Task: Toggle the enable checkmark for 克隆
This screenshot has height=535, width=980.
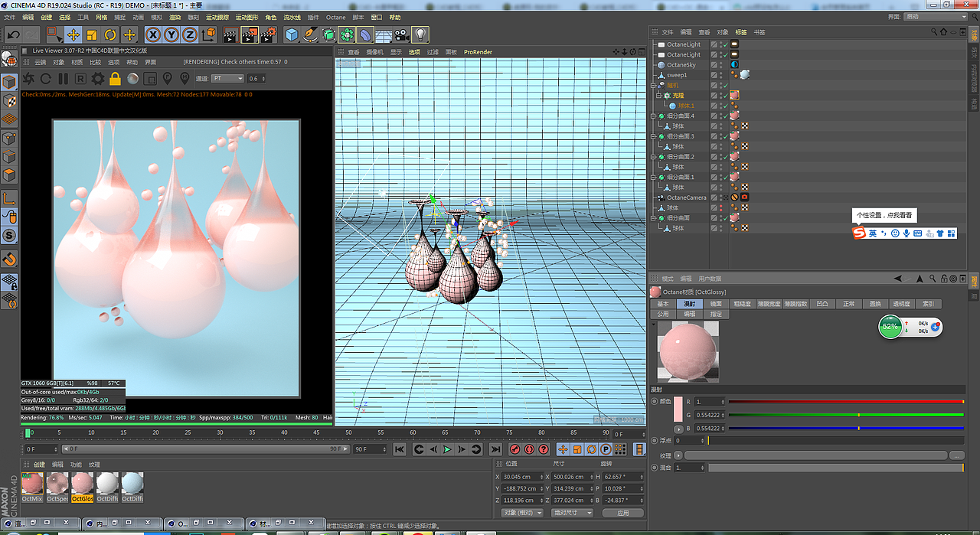Action: coord(725,96)
